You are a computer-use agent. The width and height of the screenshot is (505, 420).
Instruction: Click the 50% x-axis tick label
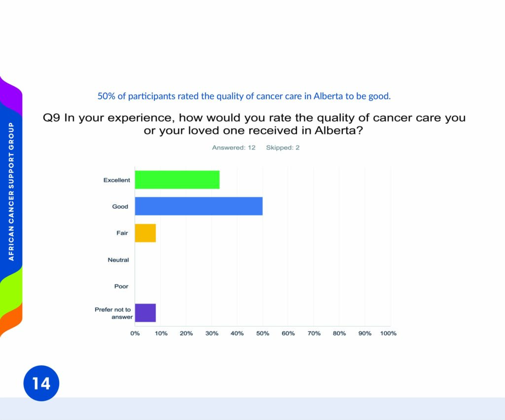coord(262,333)
